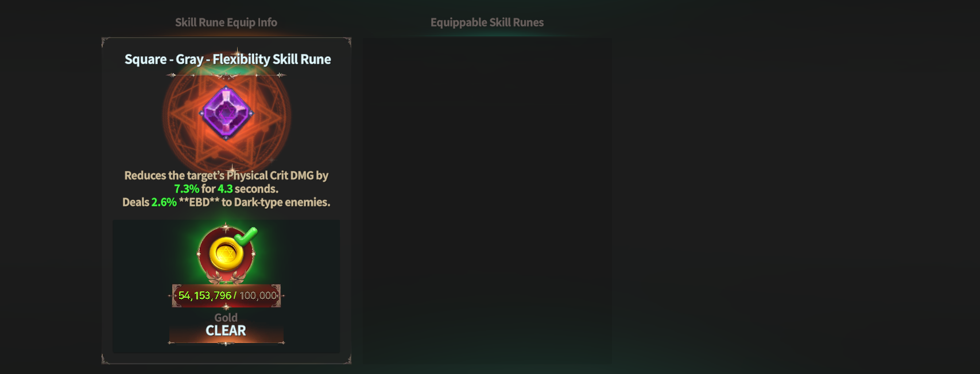Click the required gold amount 100,000
Image resolution: width=980 pixels, height=374 pixels.
[258, 295]
